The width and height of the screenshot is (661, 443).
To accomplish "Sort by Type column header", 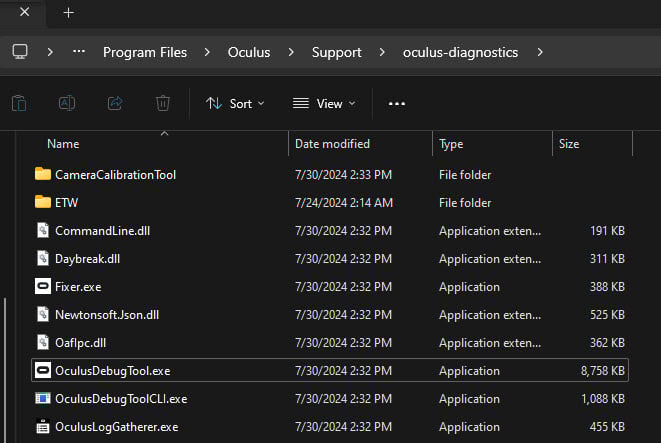I will tap(451, 144).
